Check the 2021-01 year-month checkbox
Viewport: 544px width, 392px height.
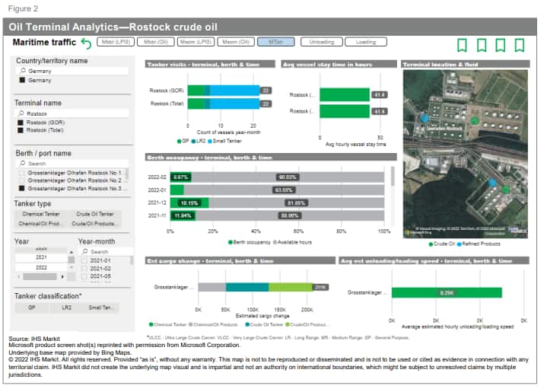(x=84, y=260)
